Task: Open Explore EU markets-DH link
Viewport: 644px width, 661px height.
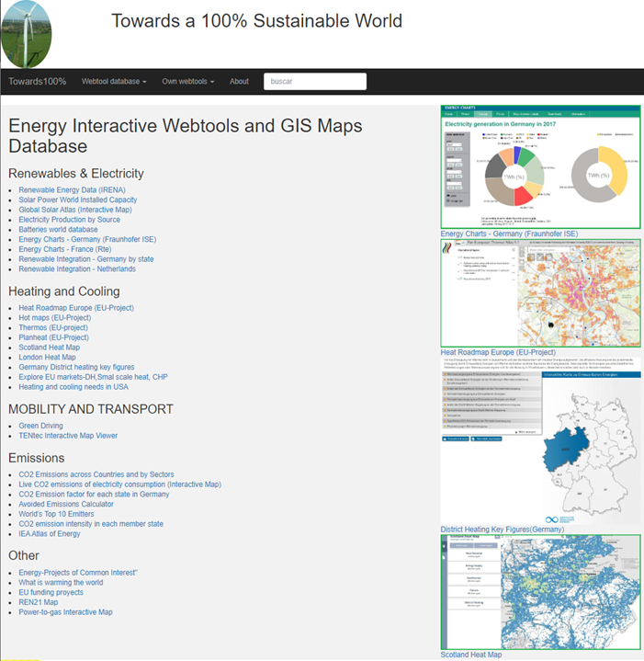Action: 93,377
